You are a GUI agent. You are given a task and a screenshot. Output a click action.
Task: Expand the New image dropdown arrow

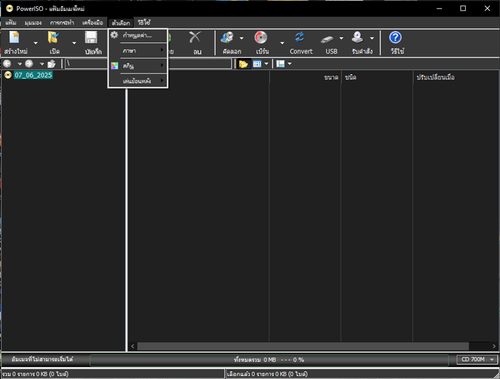pyautogui.click(x=36, y=43)
